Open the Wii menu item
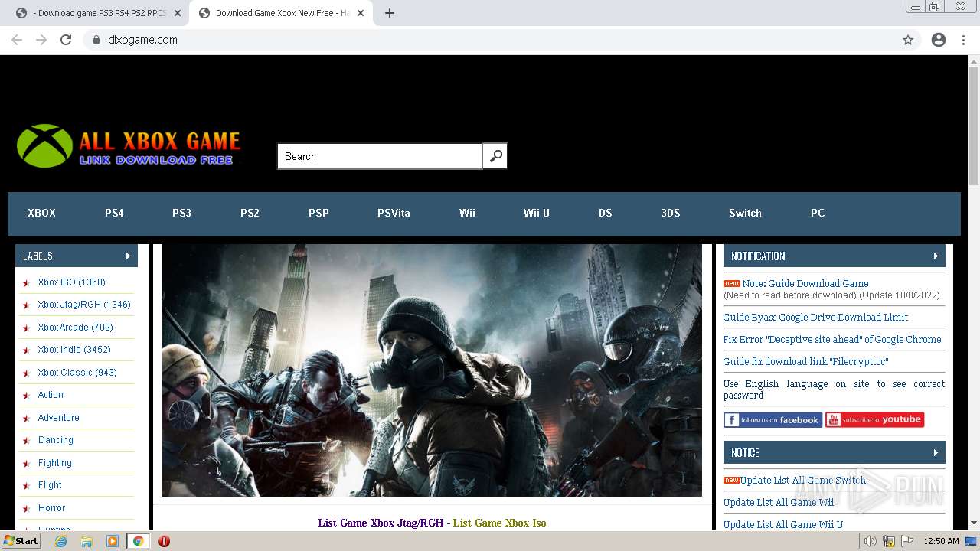Screen dimensions: 980x551 [467, 213]
